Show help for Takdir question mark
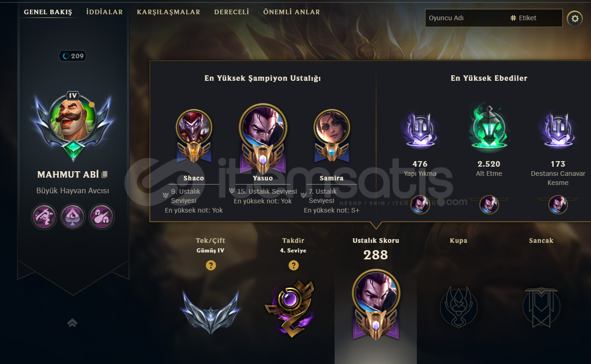The height and width of the screenshot is (364, 591). [293, 265]
